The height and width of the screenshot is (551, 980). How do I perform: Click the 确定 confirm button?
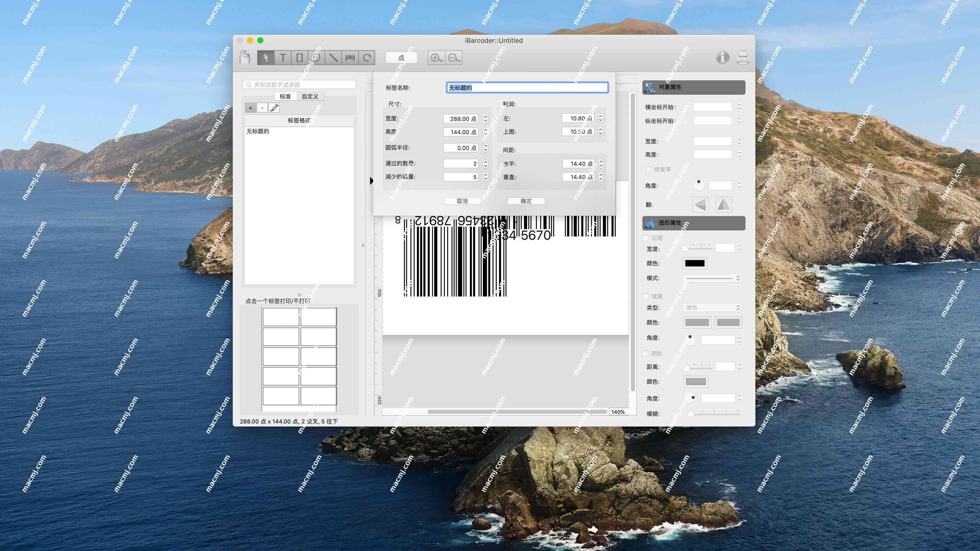[x=526, y=201]
